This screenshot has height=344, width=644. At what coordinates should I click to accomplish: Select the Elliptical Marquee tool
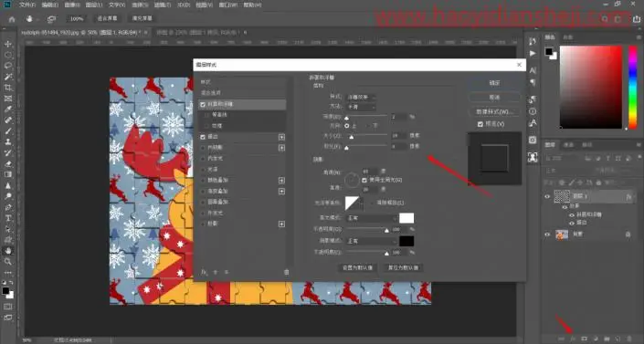pyautogui.click(x=8, y=55)
